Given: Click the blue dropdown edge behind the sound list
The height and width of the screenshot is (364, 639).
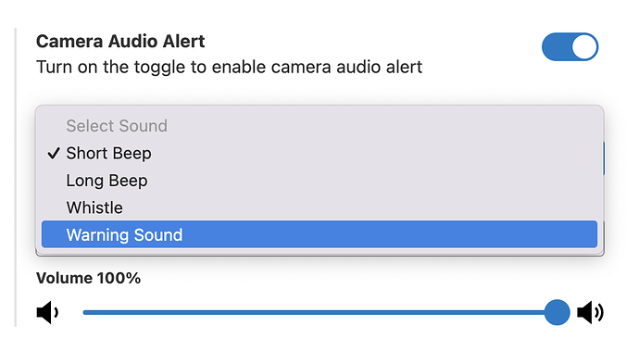Looking at the screenshot, I should point(604,158).
